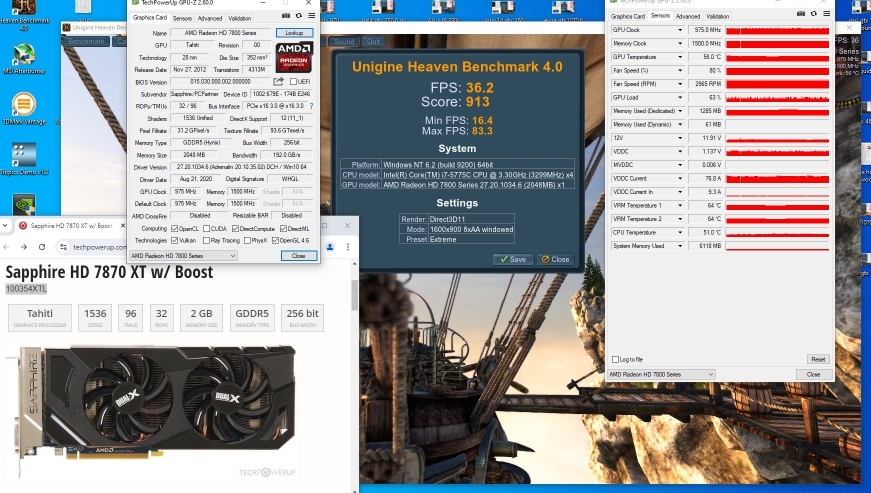Refresh GPU-Z Sensors window

pos(814,14)
